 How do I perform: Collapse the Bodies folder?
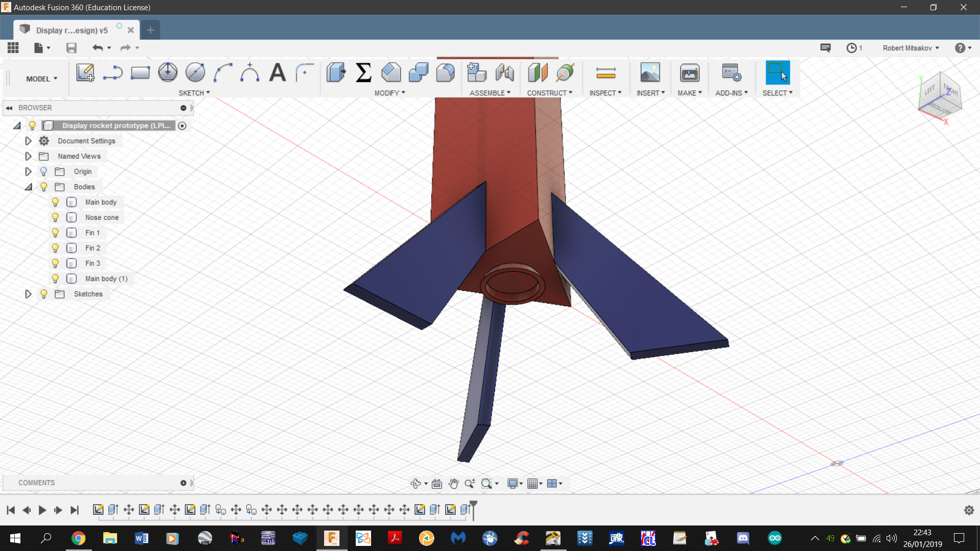29,187
